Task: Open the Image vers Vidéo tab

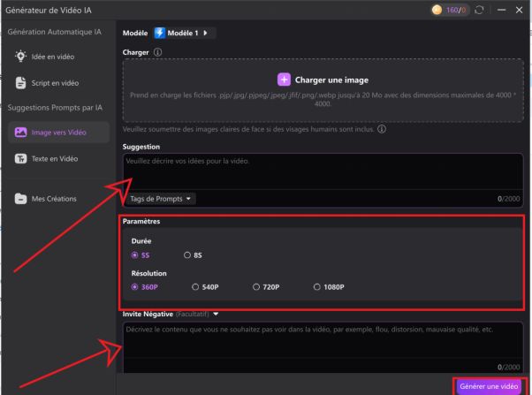Action: point(58,132)
